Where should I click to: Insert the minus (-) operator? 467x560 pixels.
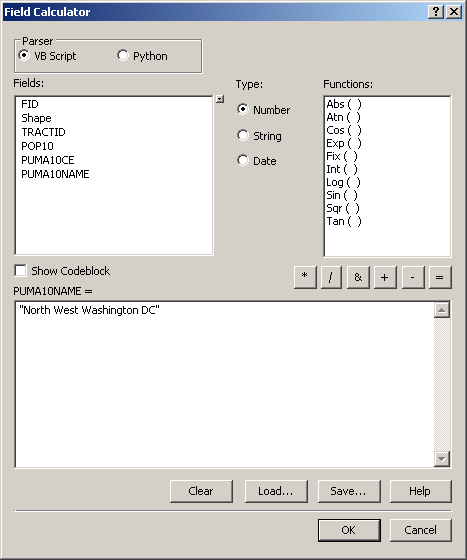(413, 277)
